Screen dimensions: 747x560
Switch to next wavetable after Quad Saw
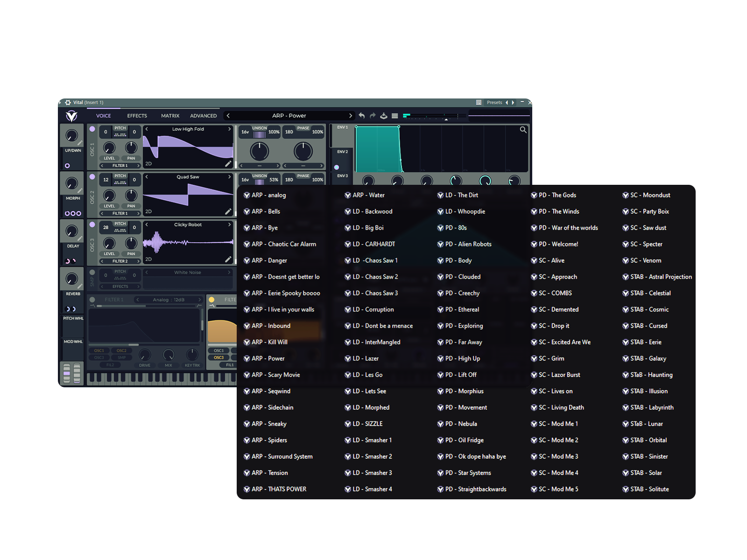(x=229, y=177)
